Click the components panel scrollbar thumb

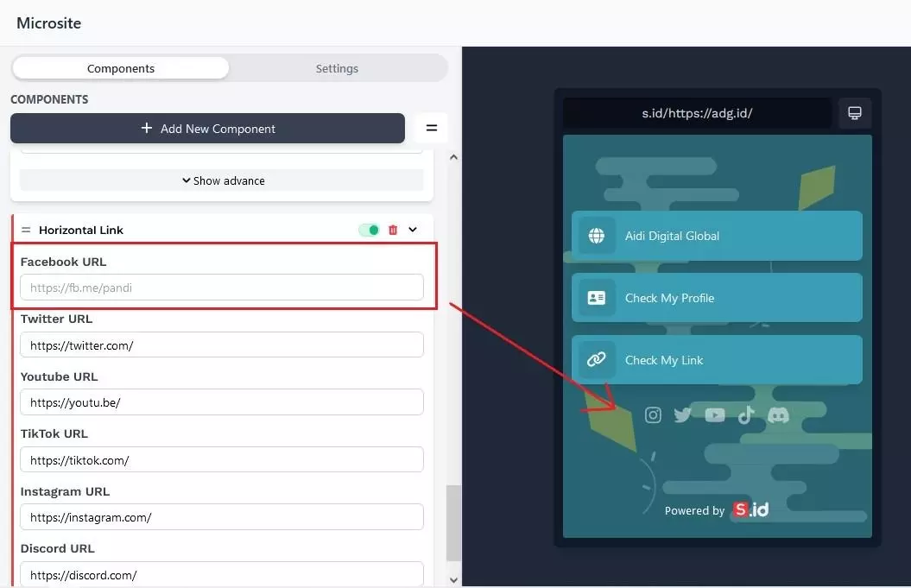pyautogui.click(x=453, y=522)
